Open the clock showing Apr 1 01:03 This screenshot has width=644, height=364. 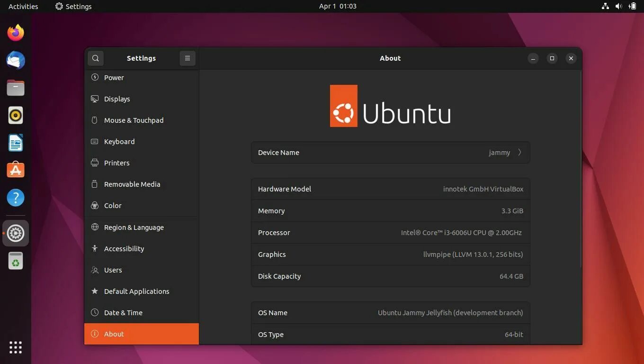tap(338, 6)
